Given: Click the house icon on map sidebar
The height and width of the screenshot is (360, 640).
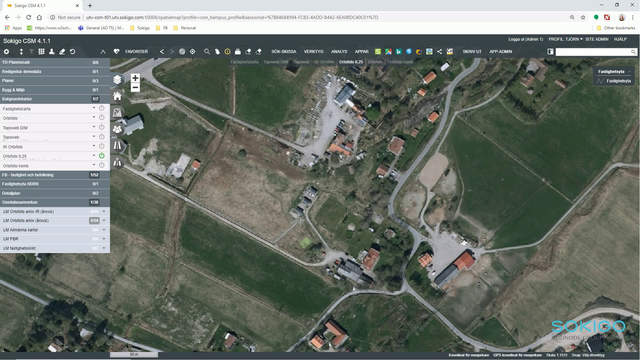Looking at the screenshot, I should coord(118,96).
